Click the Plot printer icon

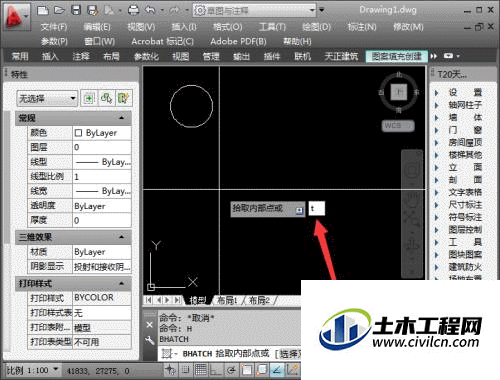(x=134, y=10)
